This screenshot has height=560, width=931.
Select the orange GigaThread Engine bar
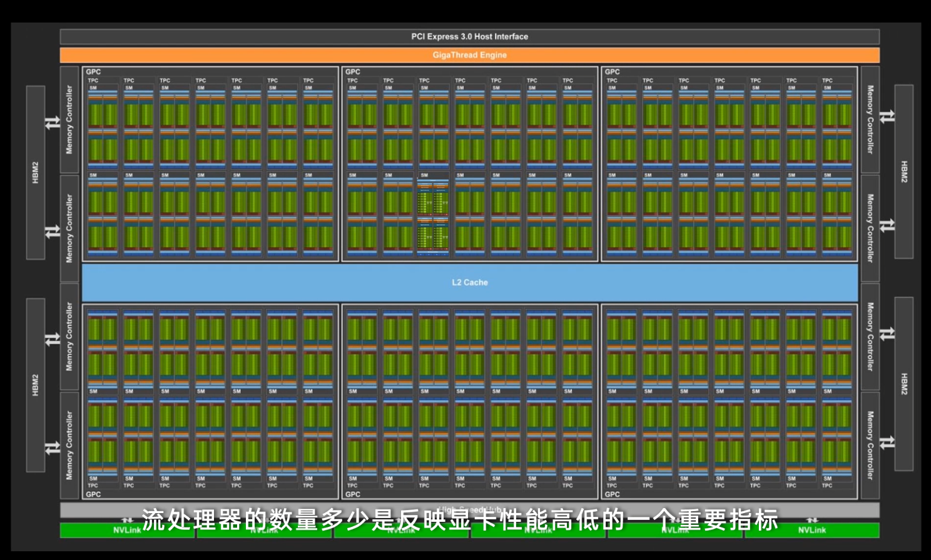pos(469,55)
